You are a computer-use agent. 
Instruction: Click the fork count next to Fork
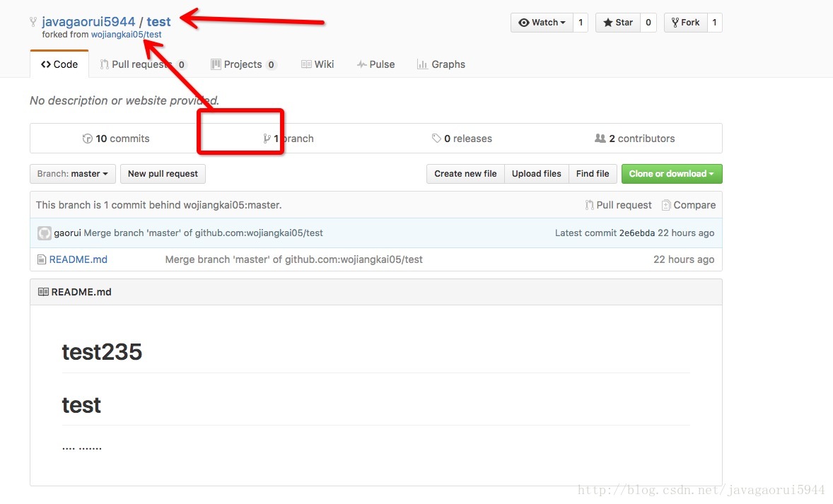(714, 23)
